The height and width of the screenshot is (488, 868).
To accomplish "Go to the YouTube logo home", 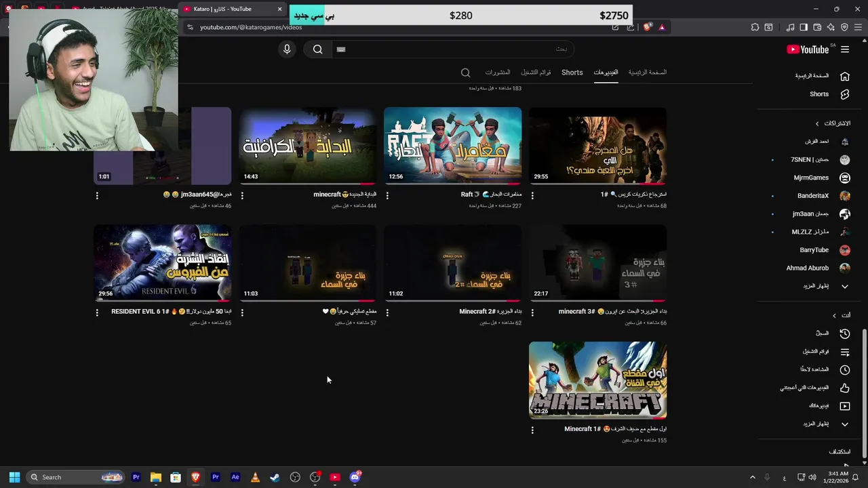I will coord(808,49).
